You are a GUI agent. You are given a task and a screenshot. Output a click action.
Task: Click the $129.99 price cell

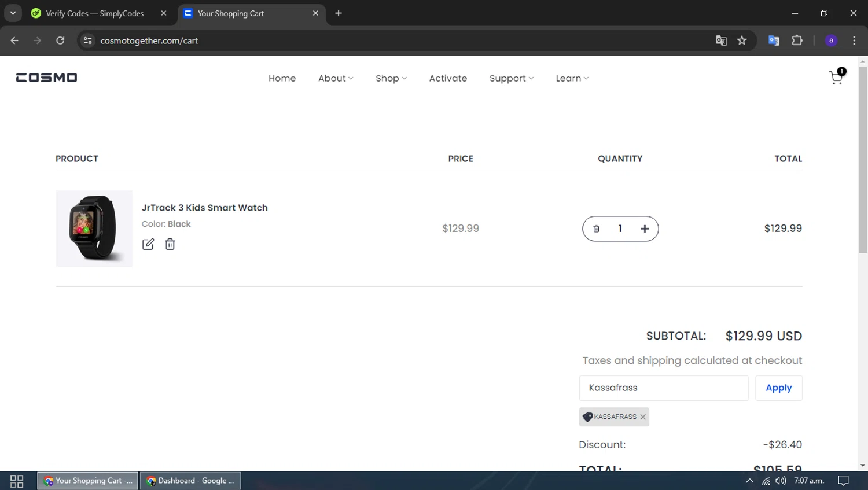461,229
